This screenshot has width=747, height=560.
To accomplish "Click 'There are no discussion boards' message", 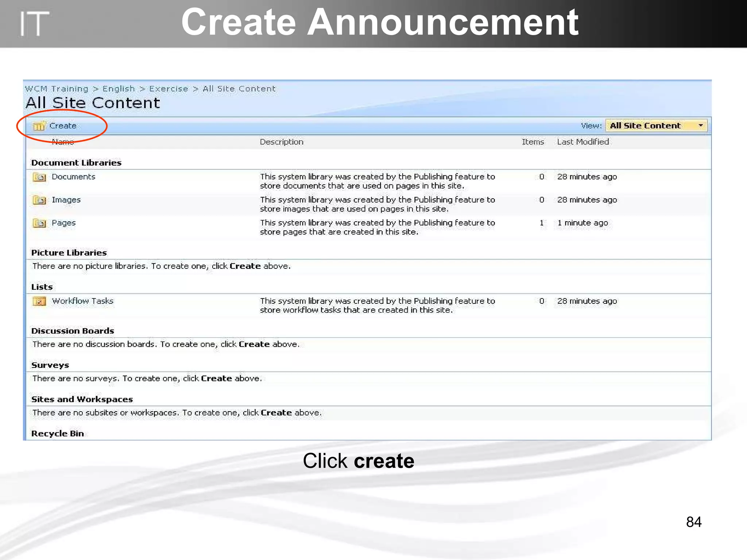I will [166, 344].
